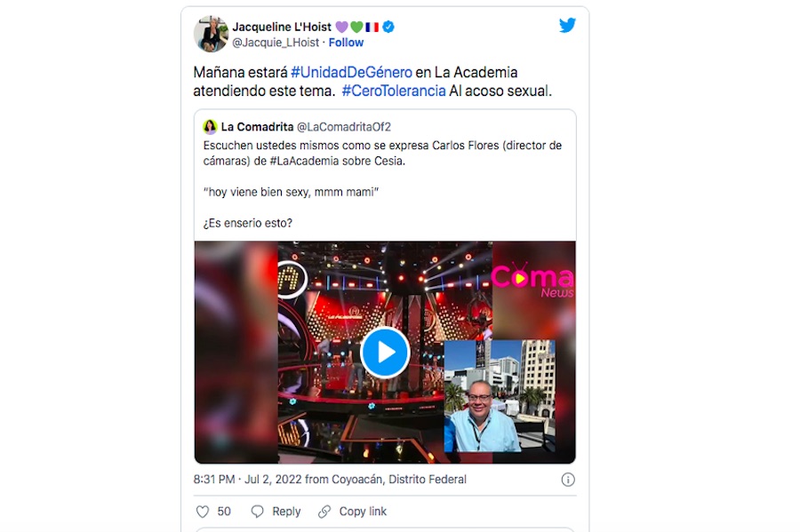Click the Twitter bird logo
Image resolution: width=800 pixels, height=532 pixels.
[567, 25]
